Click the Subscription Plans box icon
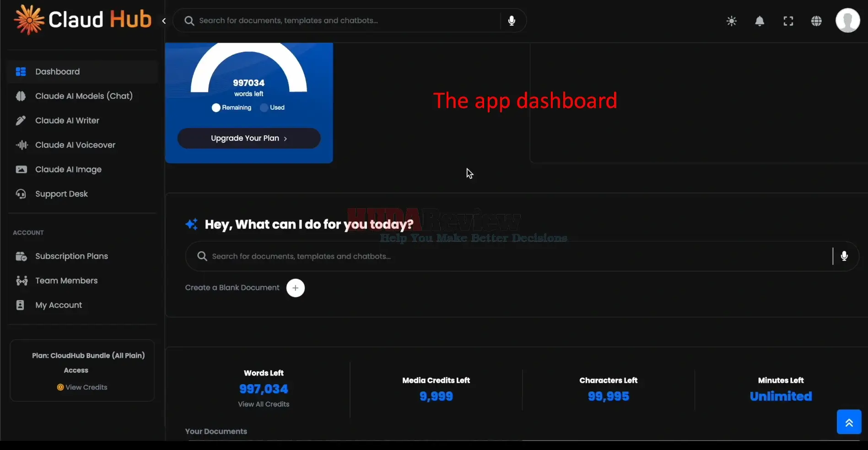The image size is (868, 450). point(21,256)
